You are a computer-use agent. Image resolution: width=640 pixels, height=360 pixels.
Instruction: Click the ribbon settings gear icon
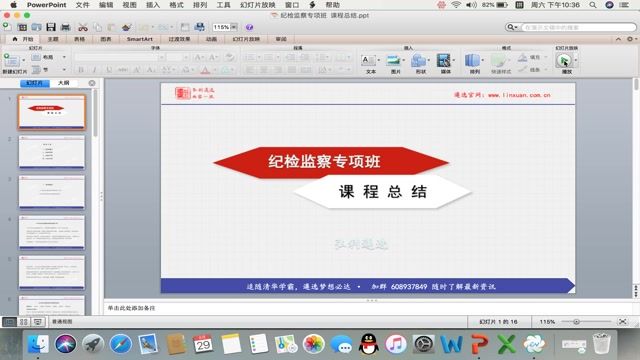(630, 39)
